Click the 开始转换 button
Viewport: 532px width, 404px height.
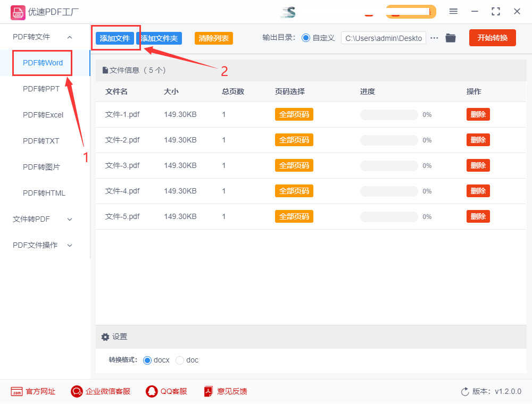click(x=492, y=38)
